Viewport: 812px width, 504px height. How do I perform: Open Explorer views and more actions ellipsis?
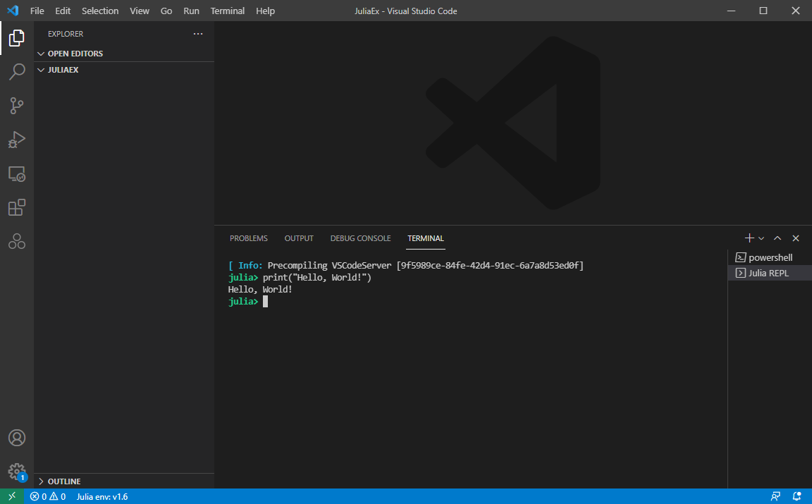pos(198,34)
